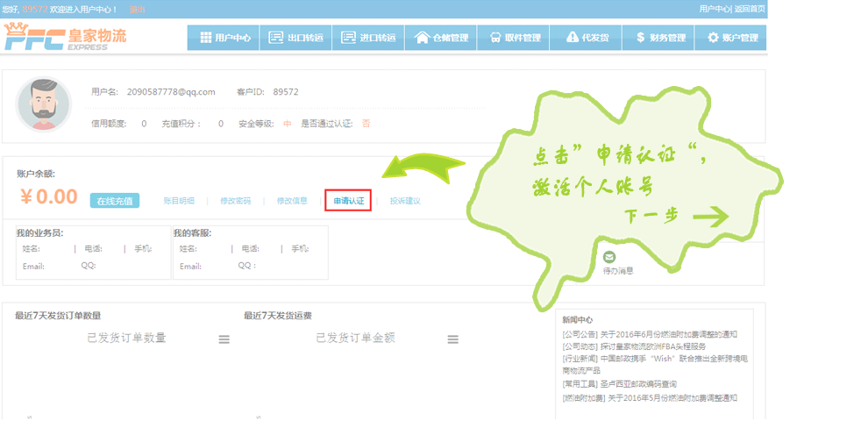The height and width of the screenshot is (421, 868).
Task: Open the 用户中心 navigation tab
Action: pyautogui.click(x=223, y=38)
